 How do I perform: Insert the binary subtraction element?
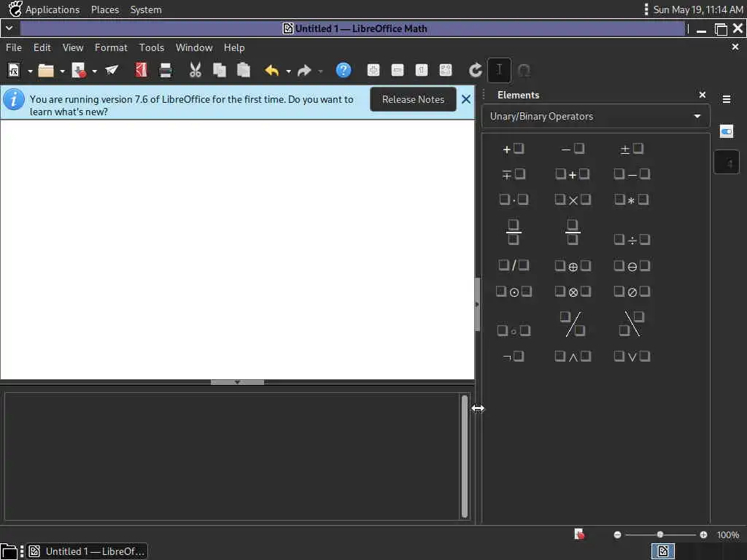(632, 174)
